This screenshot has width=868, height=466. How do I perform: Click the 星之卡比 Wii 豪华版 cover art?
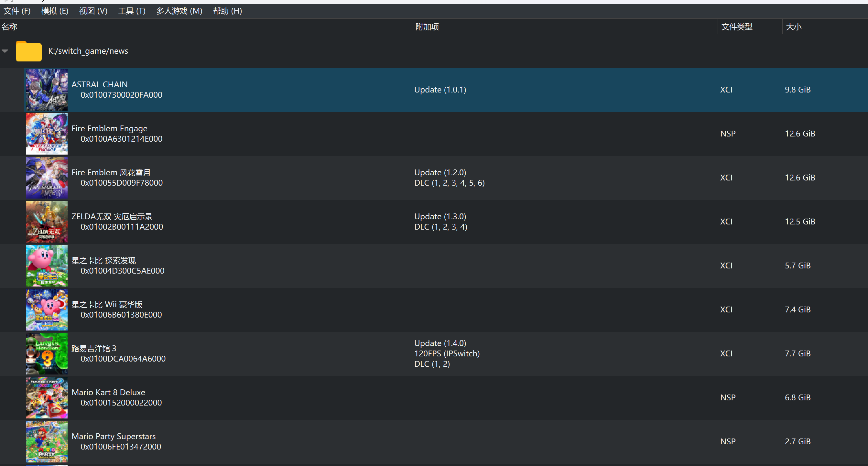47,310
